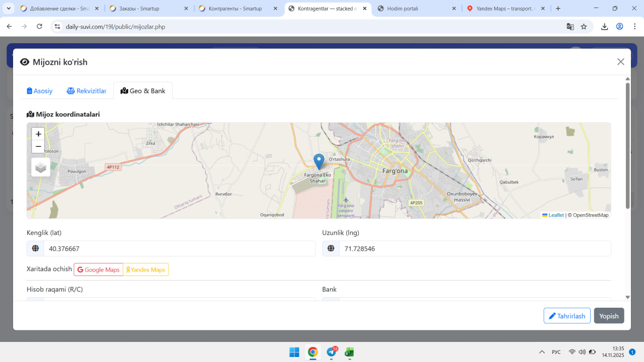Click the dialog vertical scrollbar
Image resolution: width=644 pixels, height=362 pixels.
click(x=627, y=146)
